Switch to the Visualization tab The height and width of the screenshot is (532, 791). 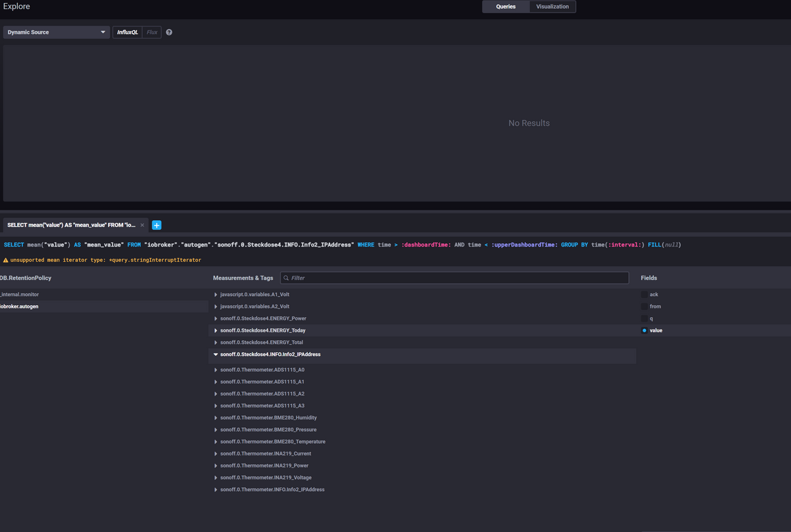[552, 7]
